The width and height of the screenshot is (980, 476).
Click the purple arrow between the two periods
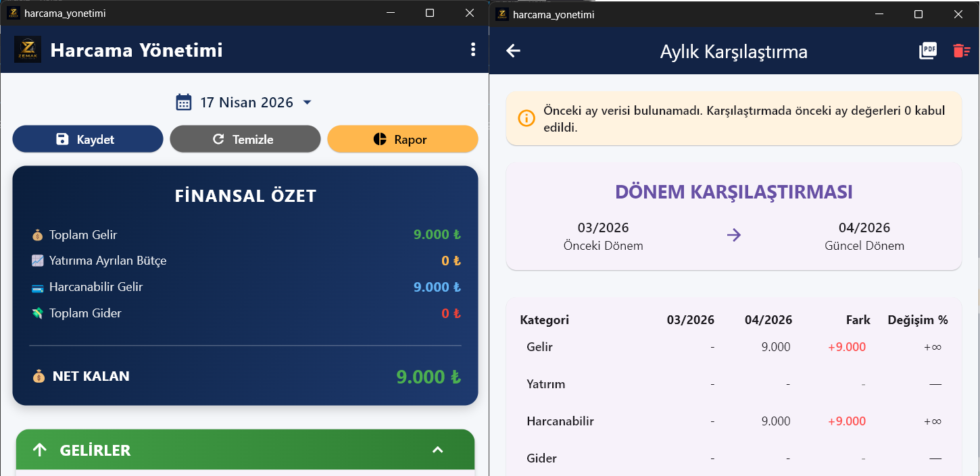[734, 235]
